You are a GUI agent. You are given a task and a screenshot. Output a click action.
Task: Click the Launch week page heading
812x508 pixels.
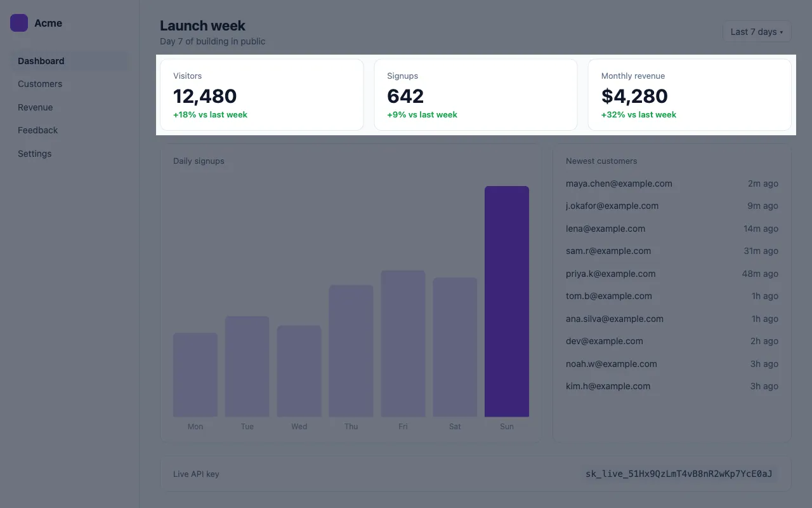click(x=202, y=25)
